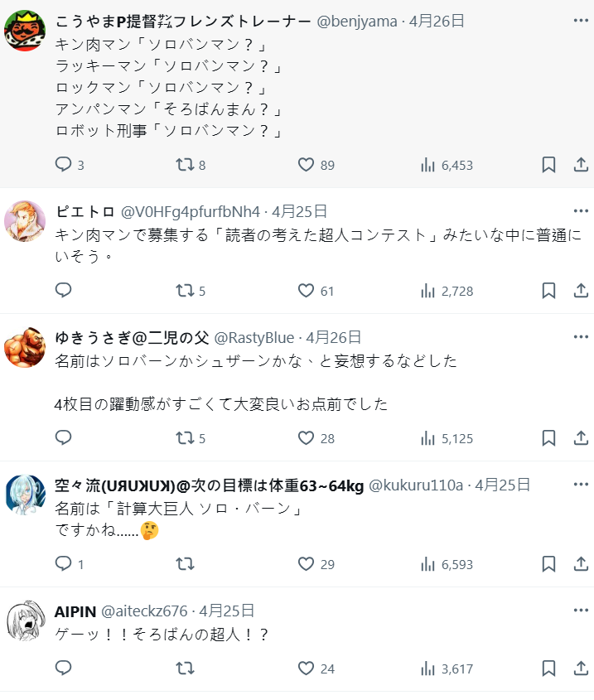
Task: Open more options on ゆきうさぎ's tweet
Action: [x=581, y=337]
